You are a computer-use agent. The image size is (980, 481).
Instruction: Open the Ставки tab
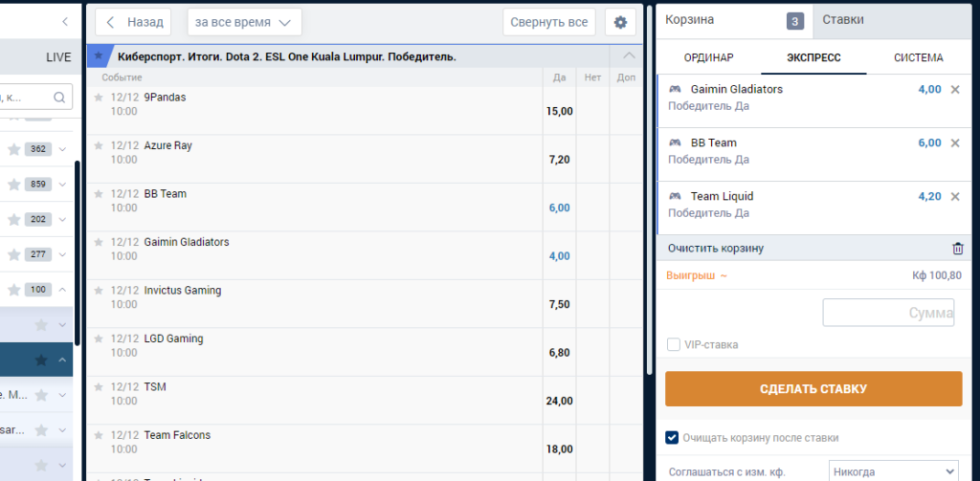892,21
